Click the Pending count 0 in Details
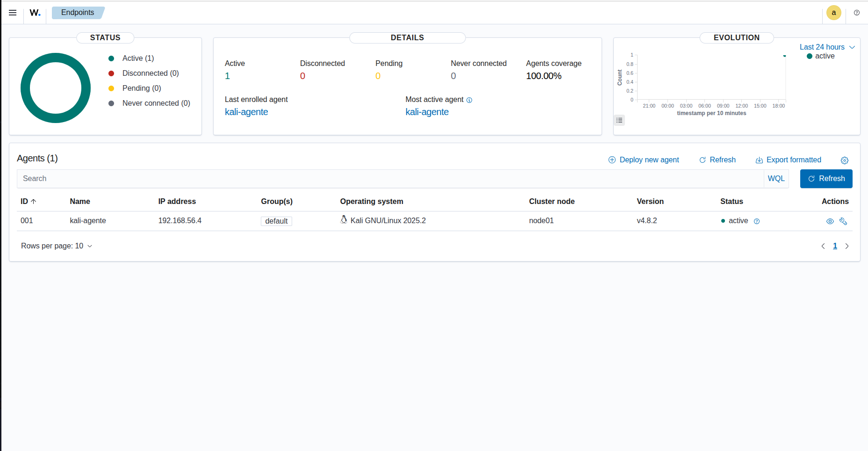The image size is (868, 451). (378, 76)
